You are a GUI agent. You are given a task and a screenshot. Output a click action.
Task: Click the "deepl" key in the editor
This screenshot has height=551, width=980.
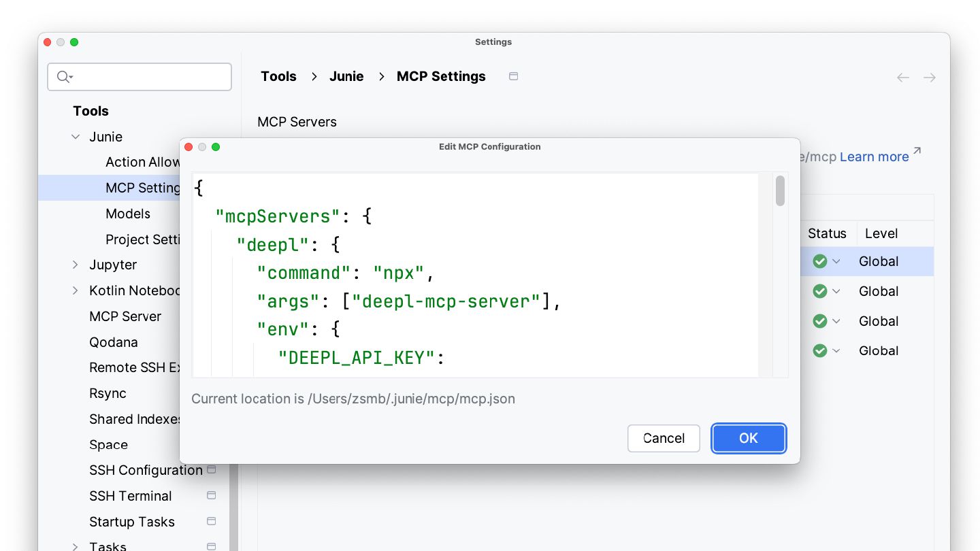click(x=273, y=244)
